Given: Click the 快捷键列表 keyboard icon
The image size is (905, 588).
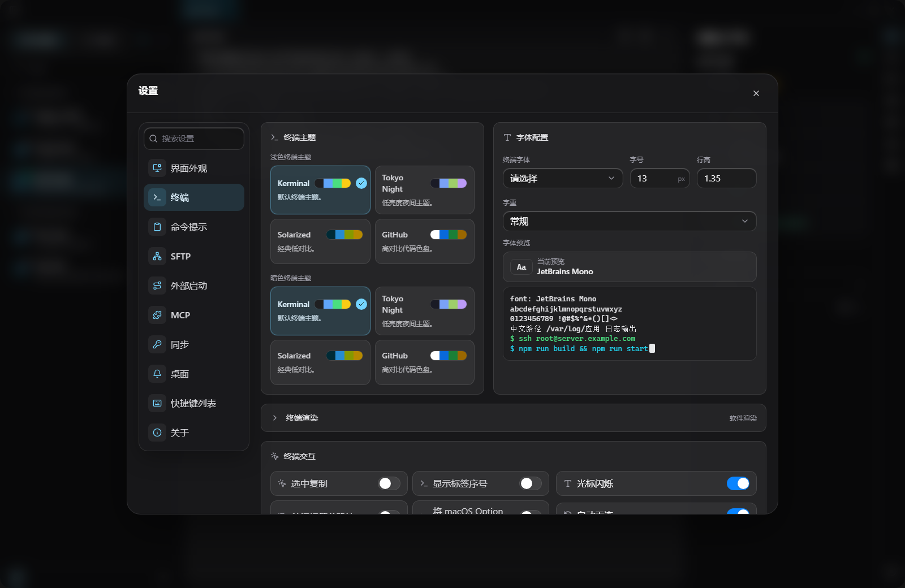Looking at the screenshot, I should [x=157, y=403].
